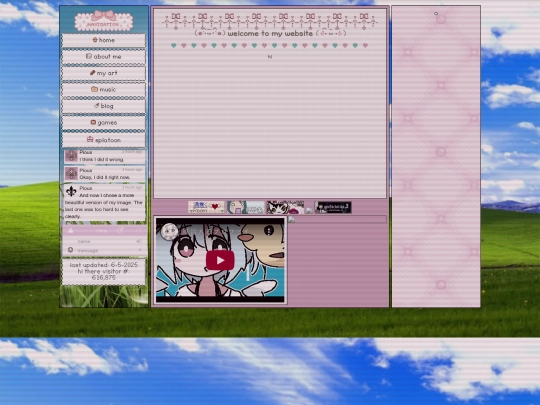Open the music page
The height and width of the screenshot is (405, 540).
pyautogui.click(x=104, y=90)
